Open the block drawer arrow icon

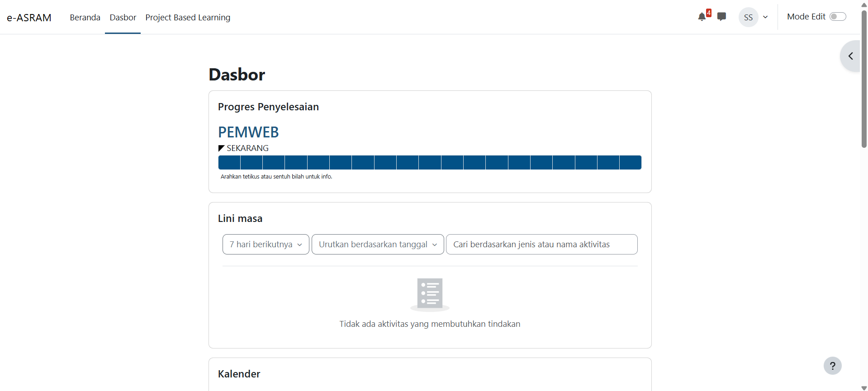click(850, 56)
